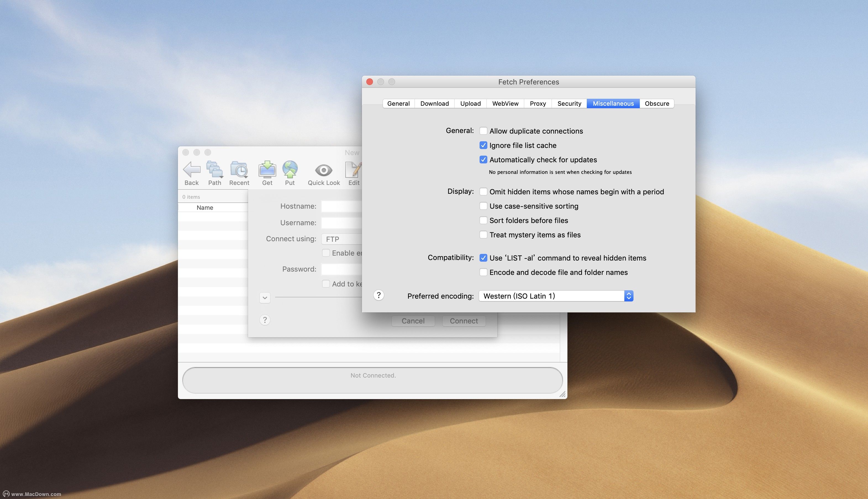The height and width of the screenshot is (499, 868).
Task: Click the Get download icon
Action: [267, 170]
